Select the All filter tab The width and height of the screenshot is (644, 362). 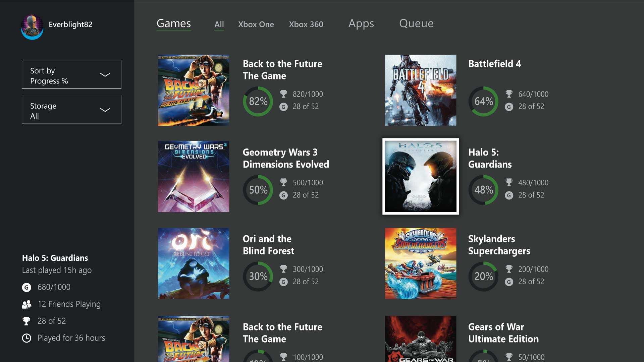click(x=219, y=24)
